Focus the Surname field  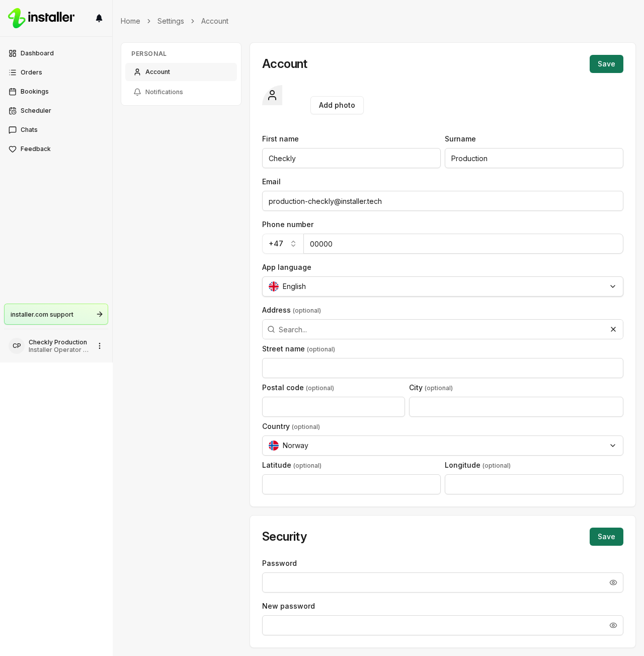[534, 158]
